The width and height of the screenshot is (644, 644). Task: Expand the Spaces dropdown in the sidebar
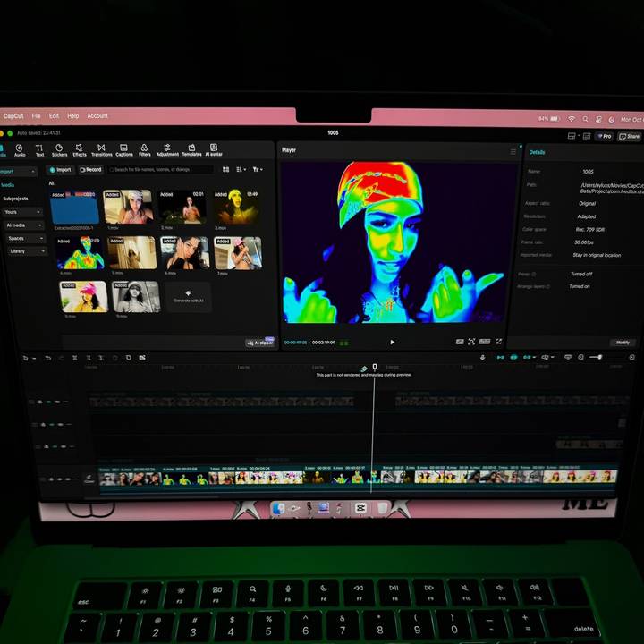pyautogui.click(x=22, y=239)
